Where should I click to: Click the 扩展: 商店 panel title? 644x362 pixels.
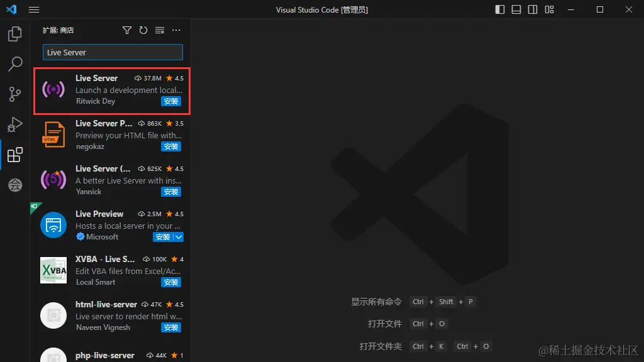pos(58,30)
